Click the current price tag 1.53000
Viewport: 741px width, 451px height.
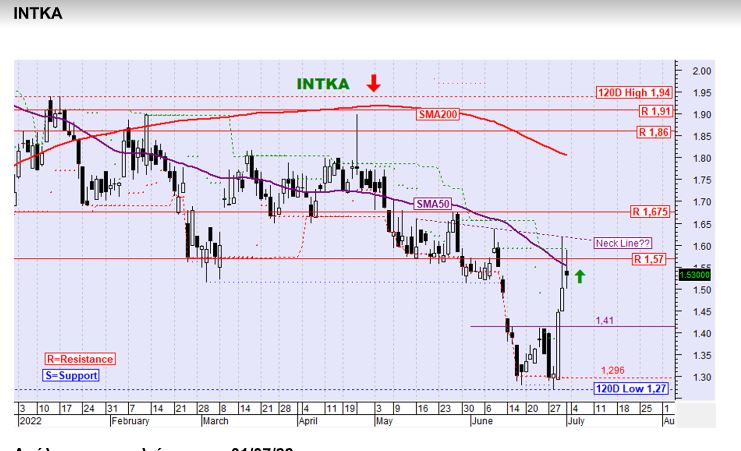coord(694,275)
